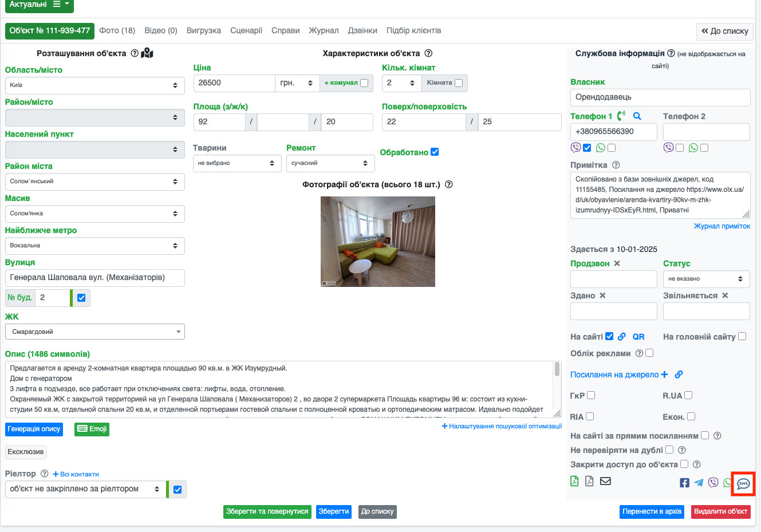Switch to the Фото (18) tab
761x532 pixels.
[117, 30]
